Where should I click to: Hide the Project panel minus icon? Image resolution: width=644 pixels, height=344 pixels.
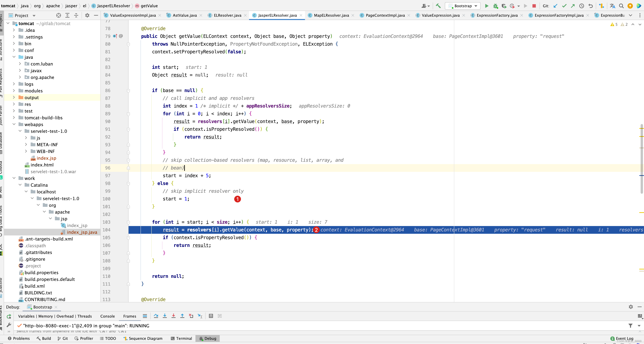click(x=96, y=15)
